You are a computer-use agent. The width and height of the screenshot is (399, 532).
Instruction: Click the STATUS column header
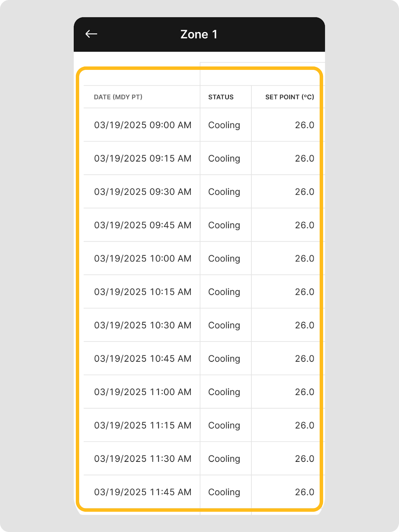pyautogui.click(x=221, y=97)
